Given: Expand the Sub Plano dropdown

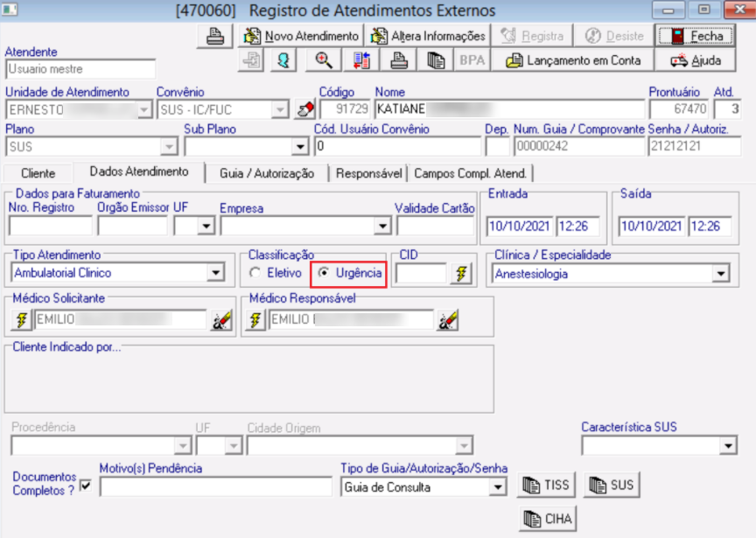Looking at the screenshot, I should (x=300, y=147).
